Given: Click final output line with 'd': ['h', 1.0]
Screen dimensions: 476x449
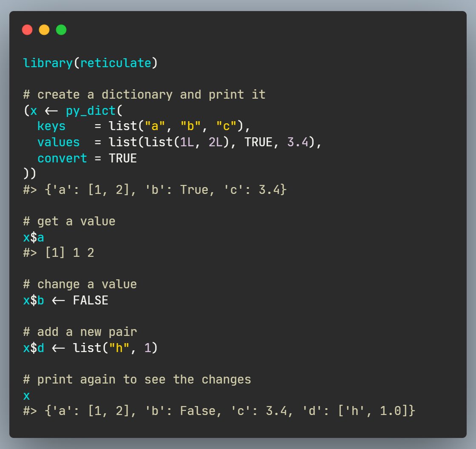Looking at the screenshot, I should point(219,411).
